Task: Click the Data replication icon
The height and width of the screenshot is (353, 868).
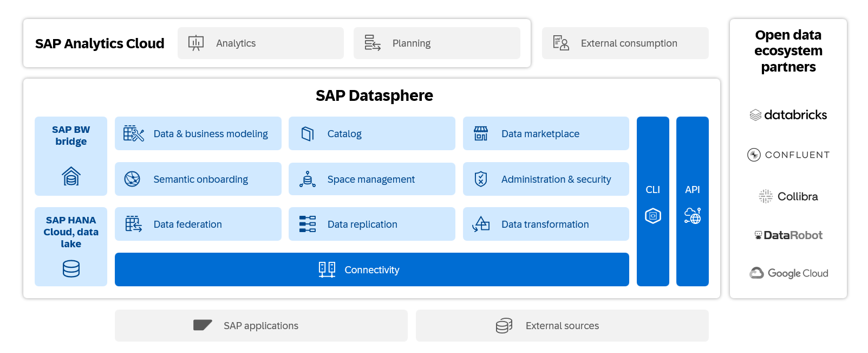Action: click(308, 224)
